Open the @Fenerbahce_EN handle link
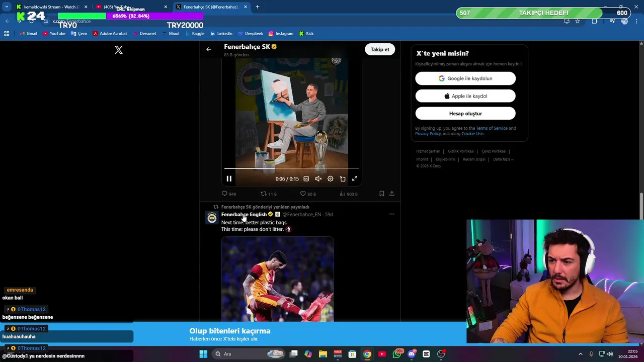The image size is (644, 362). [301, 214]
